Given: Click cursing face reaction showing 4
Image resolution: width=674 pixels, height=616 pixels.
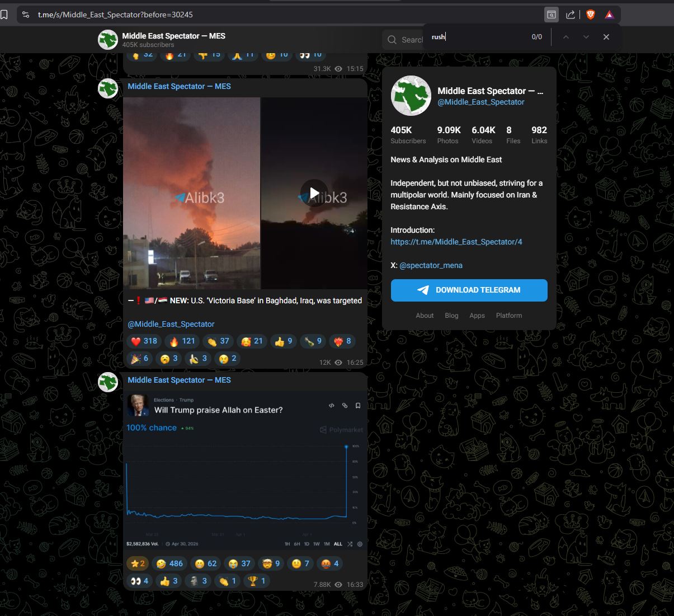Looking at the screenshot, I should pyautogui.click(x=331, y=563).
